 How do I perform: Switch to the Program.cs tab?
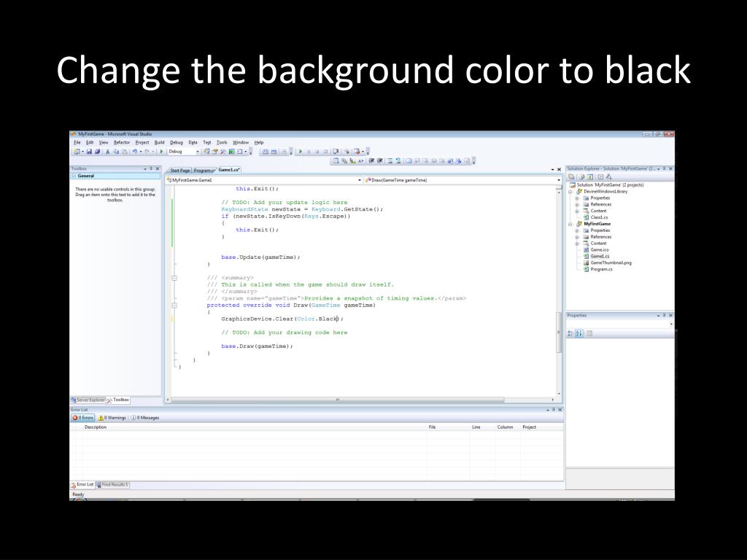tap(204, 170)
